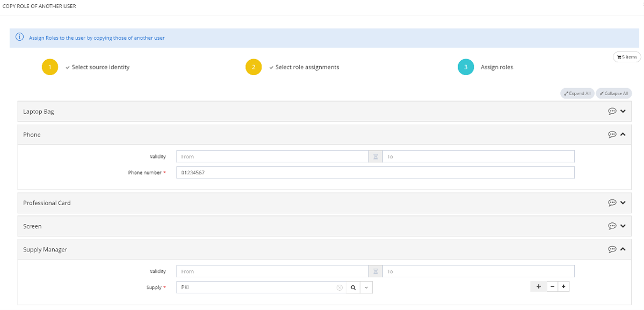Clear the Supply field value
644x310 pixels.
point(339,288)
